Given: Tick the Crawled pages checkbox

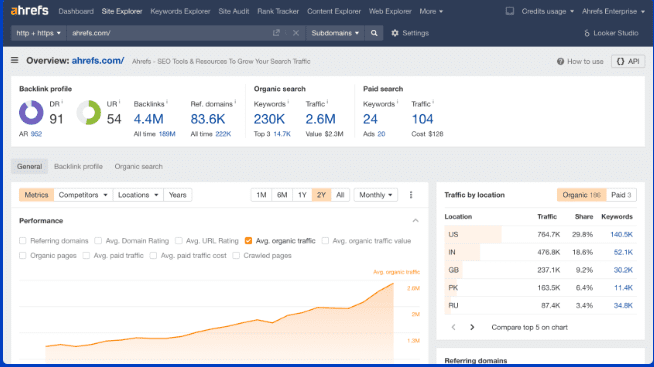Looking at the screenshot, I should tap(236, 256).
